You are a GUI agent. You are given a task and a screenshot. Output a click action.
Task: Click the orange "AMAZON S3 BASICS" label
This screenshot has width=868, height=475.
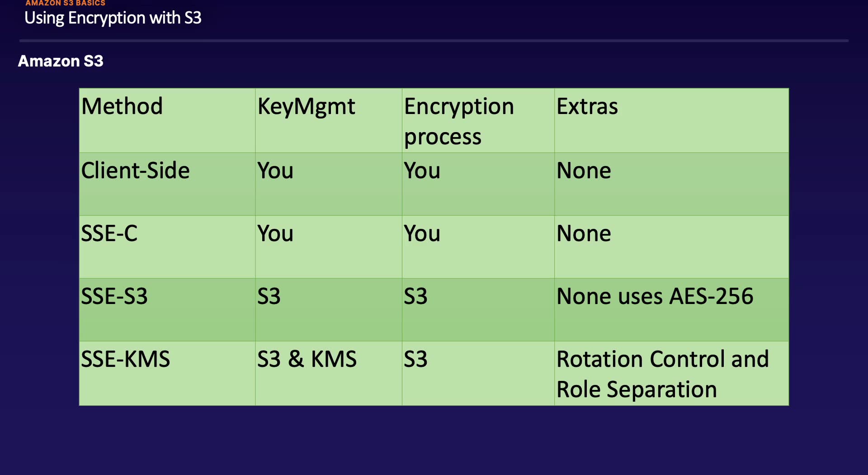65,3
